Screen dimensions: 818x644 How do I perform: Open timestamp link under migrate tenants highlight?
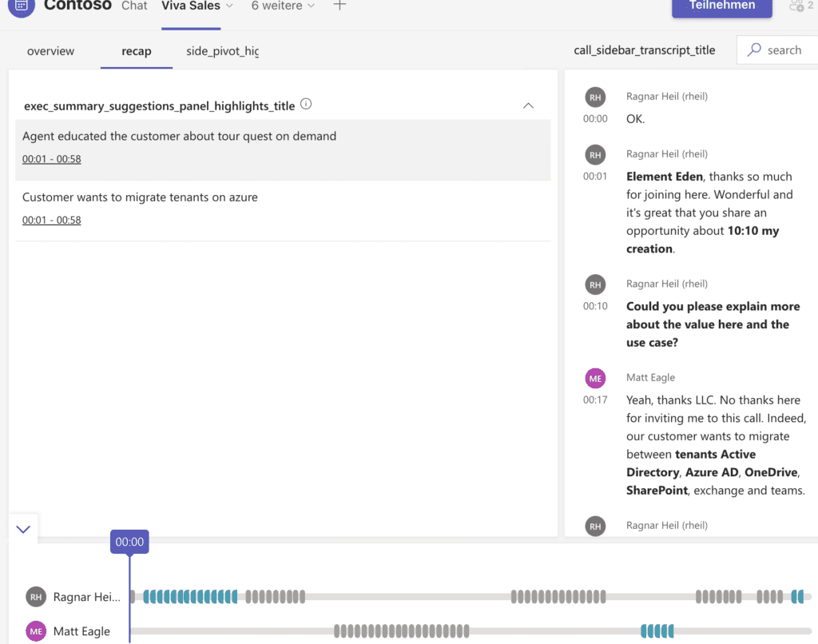pyautogui.click(x=51, y=221)
